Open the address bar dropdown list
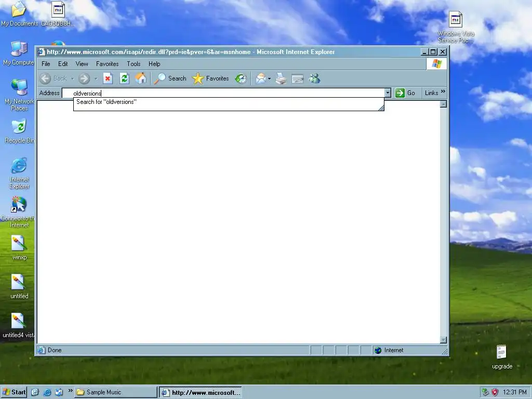Image resolution: width=532 pixels, height=399 pixels. [x=388, y=92]
